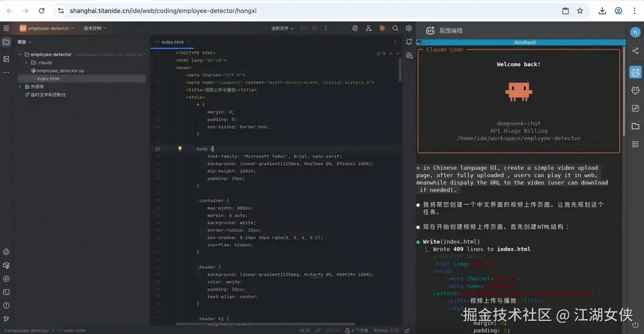Image resolution: width=644 pixels, height=334 pixels.
Task: Open more run actions menu
Action: [326, 29]
